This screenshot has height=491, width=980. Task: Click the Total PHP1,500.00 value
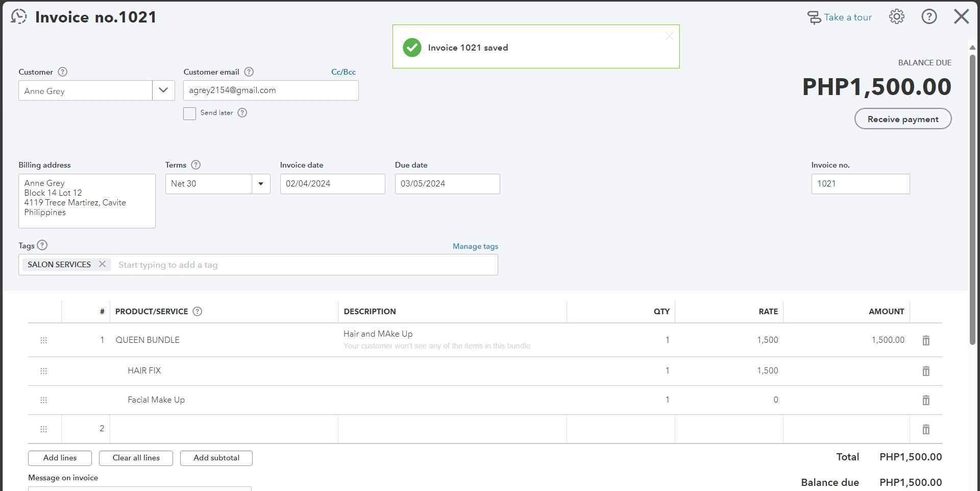coord(911,457)
